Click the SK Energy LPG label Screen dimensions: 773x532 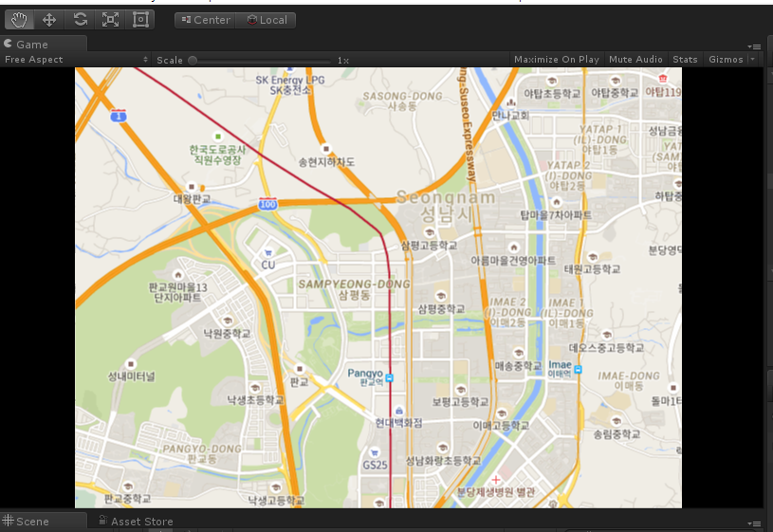[290, 80]
